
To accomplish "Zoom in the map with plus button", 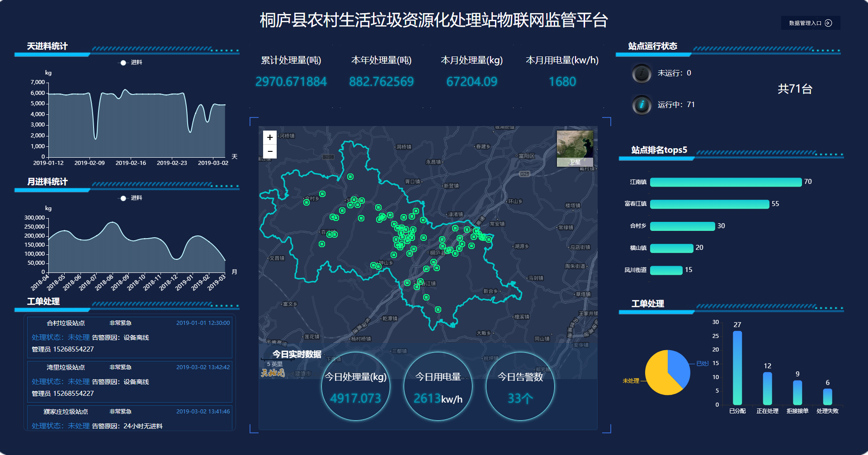I will (270, 137).
